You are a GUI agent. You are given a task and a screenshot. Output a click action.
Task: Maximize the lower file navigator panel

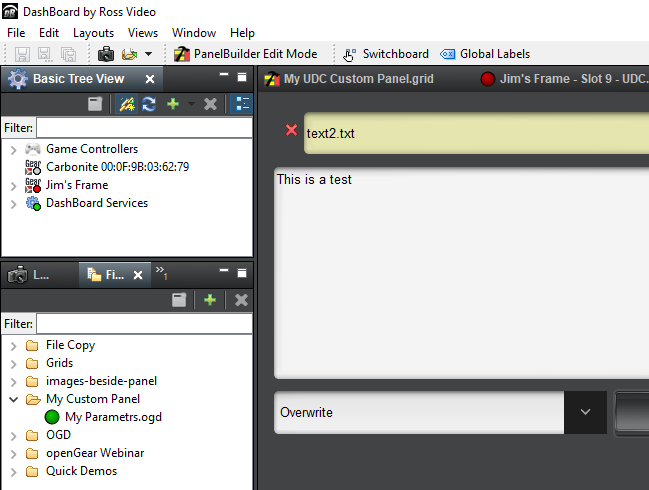click(x=242, y=273)
